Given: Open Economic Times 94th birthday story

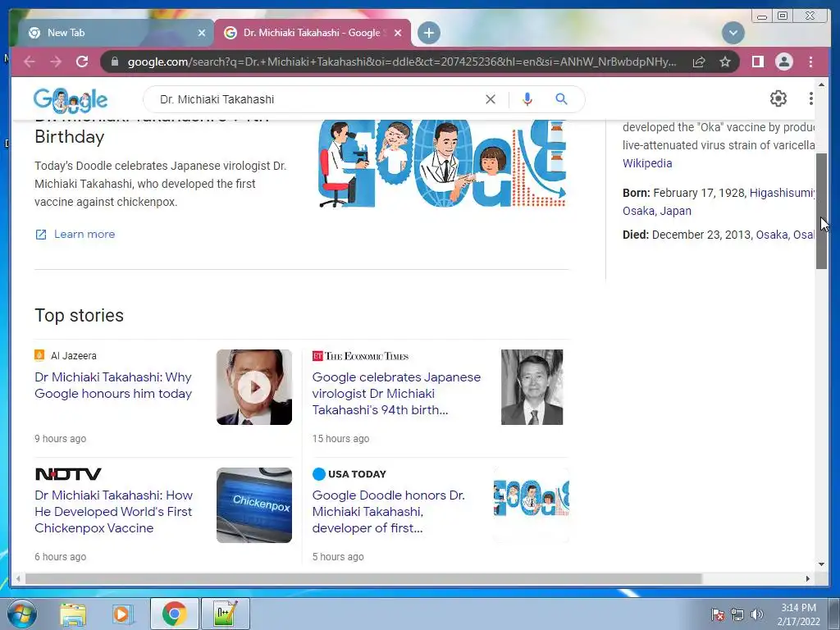Looking at the screenshot, I should pos(396,393).
